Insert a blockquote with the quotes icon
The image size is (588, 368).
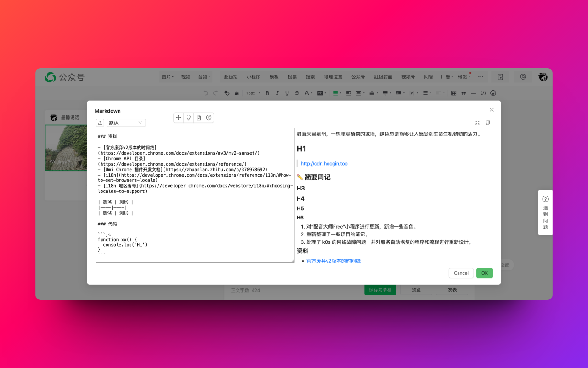463,93
